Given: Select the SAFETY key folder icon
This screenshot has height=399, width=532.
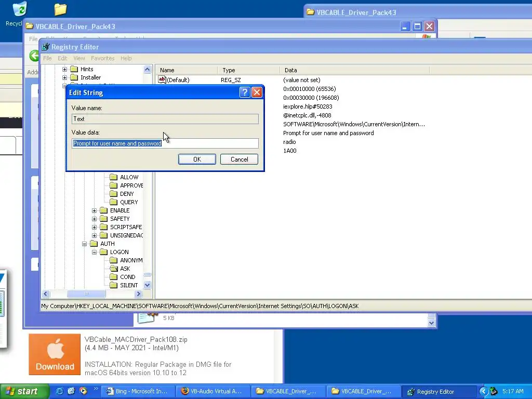Looking at the screenshot, I should [x=104, y=219].
